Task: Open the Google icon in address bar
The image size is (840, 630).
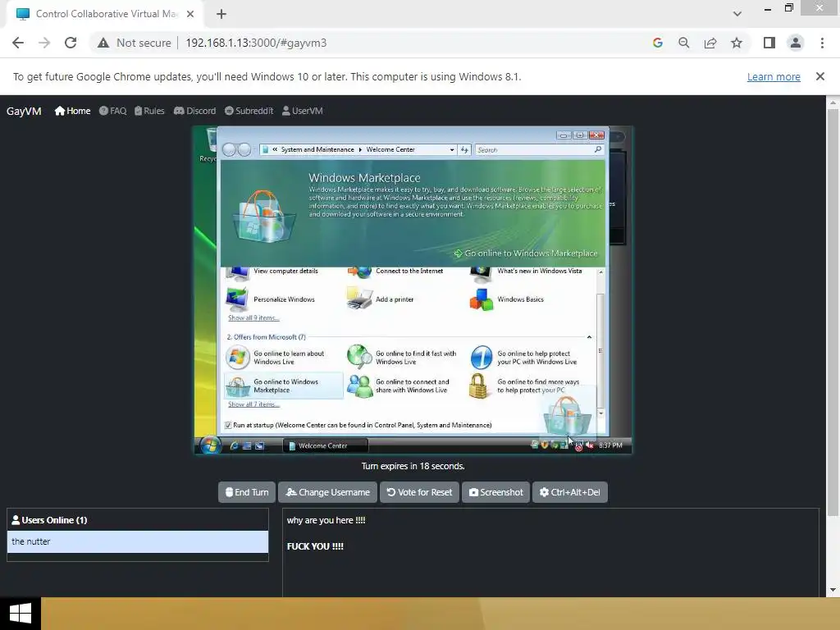Action: [x=657, y=43]
